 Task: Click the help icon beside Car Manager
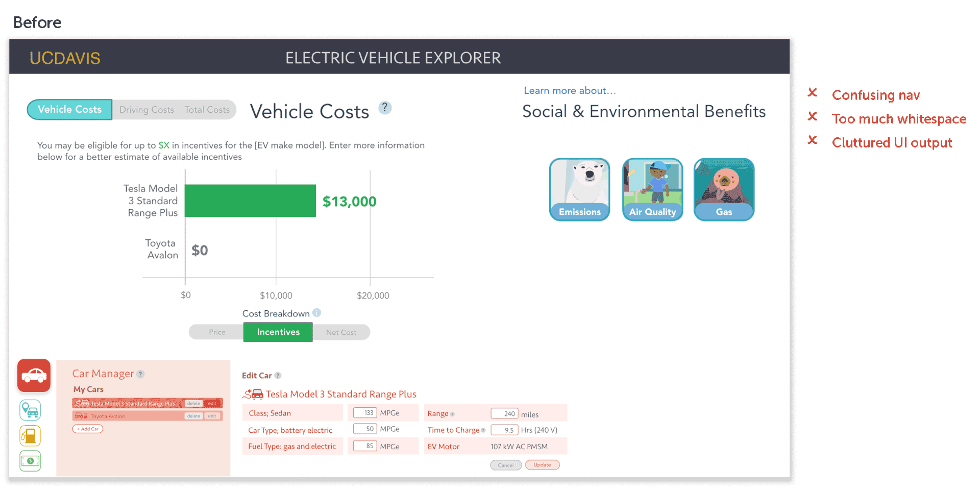pos(141,374)
